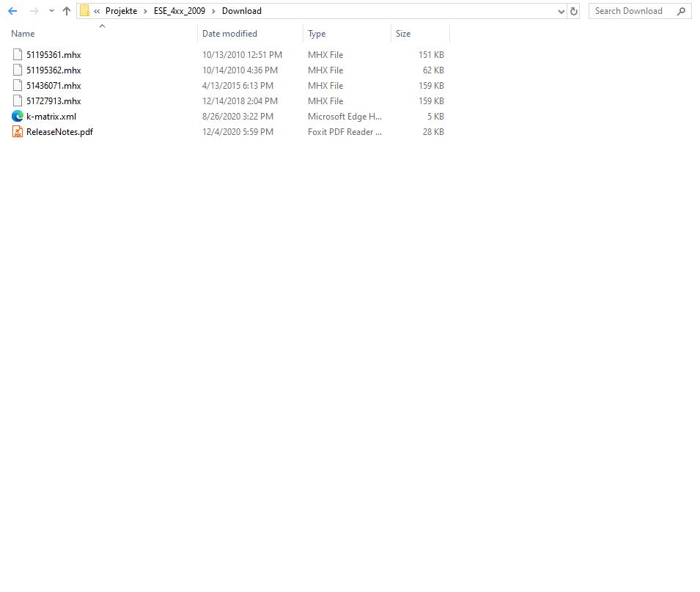Select file name k-matrix.xml

click(51, 117)
